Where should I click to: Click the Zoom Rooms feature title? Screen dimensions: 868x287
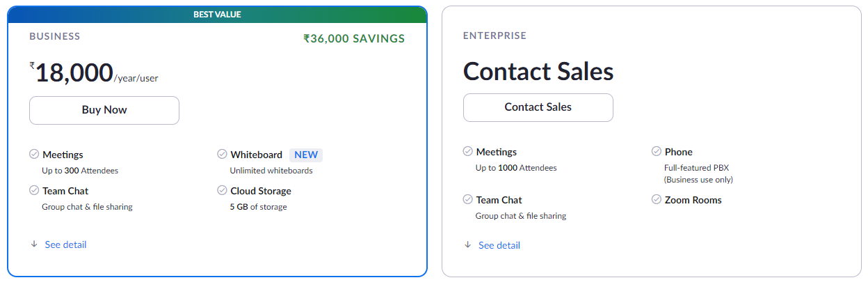693,200
